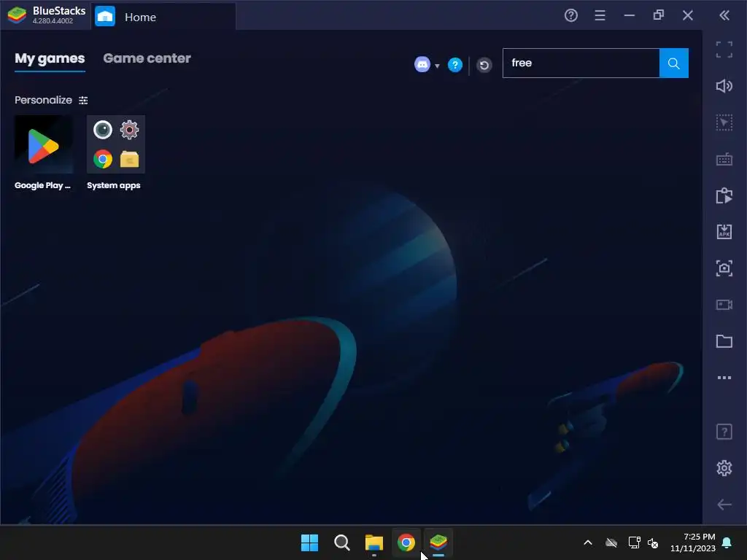Open keyboard game controls in the sidebar
This screenshot has width=747, height=560.
point(724,159)
